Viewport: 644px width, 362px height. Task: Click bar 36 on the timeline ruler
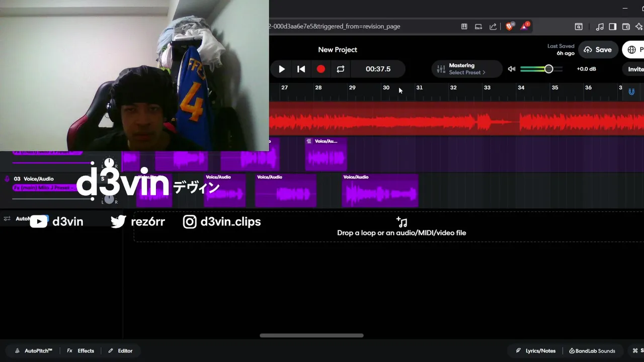tap(588, 87)
